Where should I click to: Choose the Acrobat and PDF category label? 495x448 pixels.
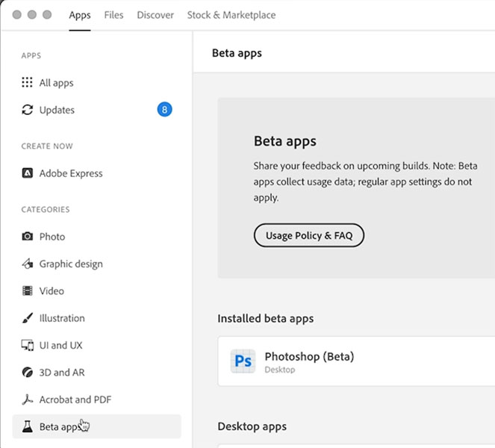coord(75,399)
